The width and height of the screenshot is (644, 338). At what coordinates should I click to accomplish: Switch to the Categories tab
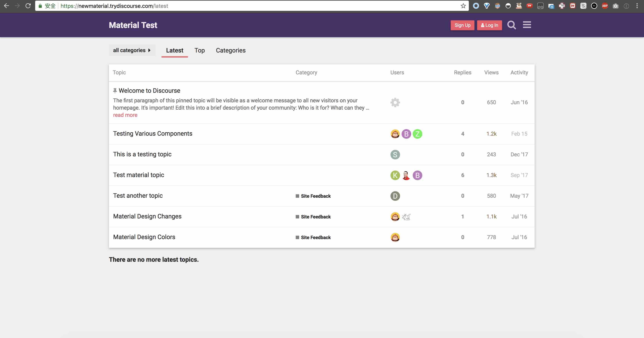pos(231,50)
